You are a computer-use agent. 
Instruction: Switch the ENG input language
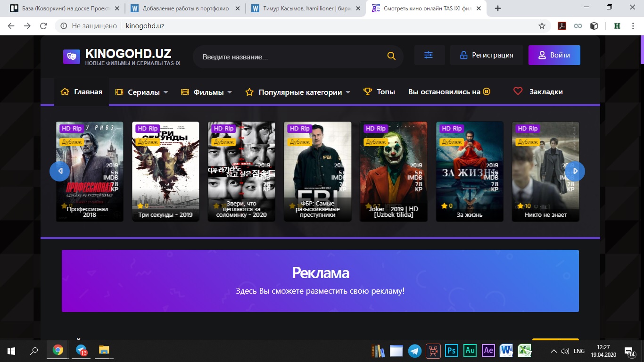tap(579, 351)
